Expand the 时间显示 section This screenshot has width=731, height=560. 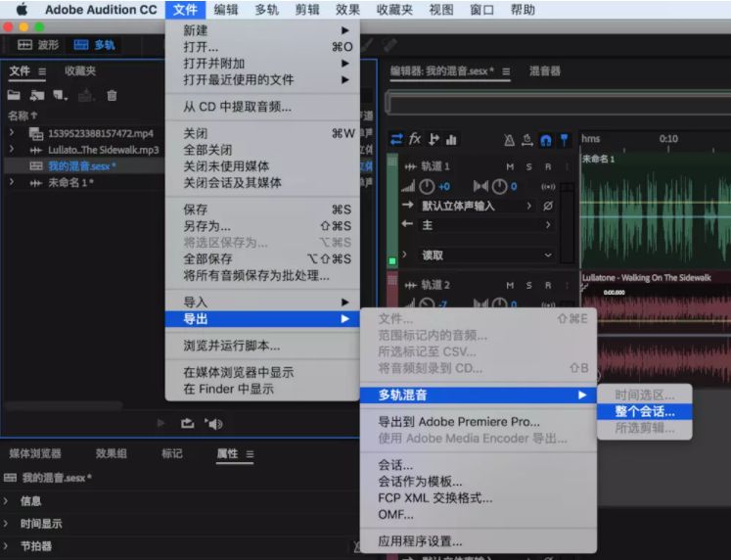pyautogui.click(x=6, y=523)
